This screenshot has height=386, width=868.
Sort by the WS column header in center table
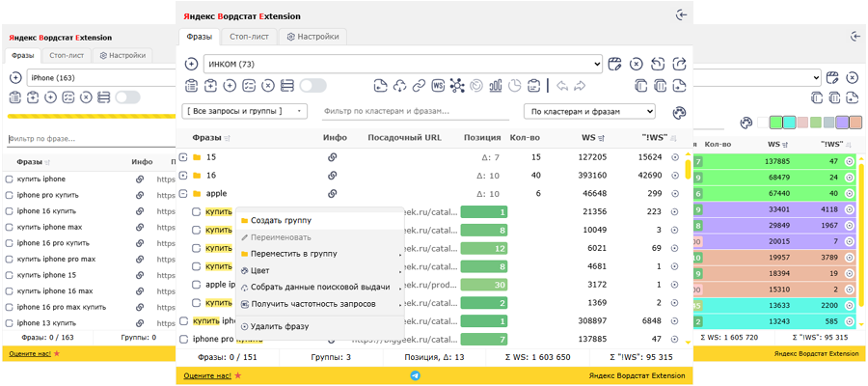593,137
